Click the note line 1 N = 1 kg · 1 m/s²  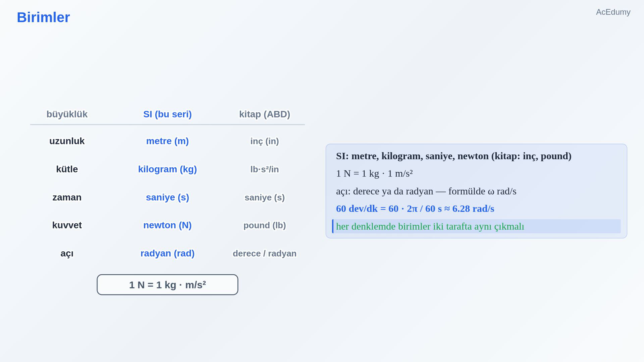(374, 173)
